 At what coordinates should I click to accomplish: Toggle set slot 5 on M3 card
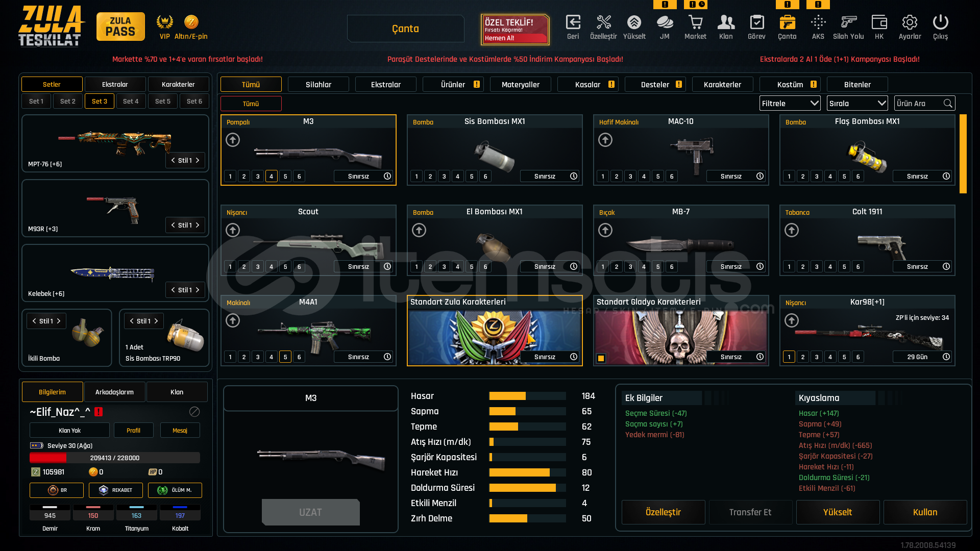(x=285, y=177)
